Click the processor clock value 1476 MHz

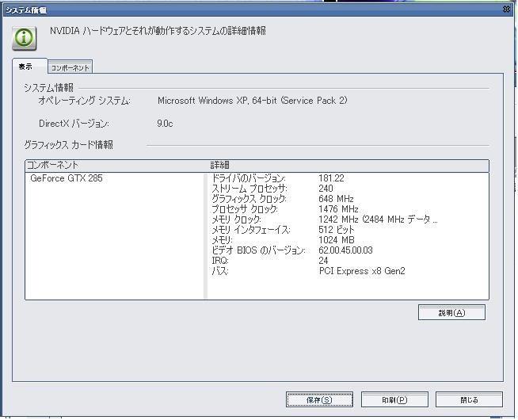[x=338, y=209]
